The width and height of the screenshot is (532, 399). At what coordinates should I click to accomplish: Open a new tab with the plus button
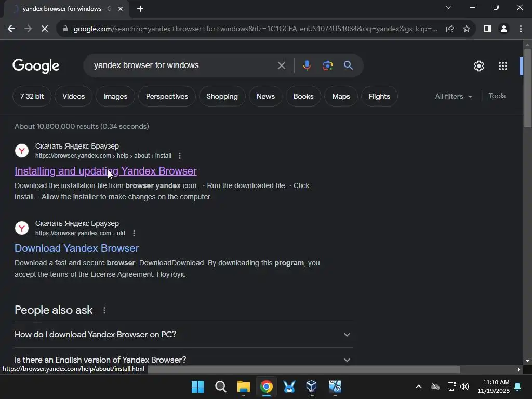click(140, 9)
